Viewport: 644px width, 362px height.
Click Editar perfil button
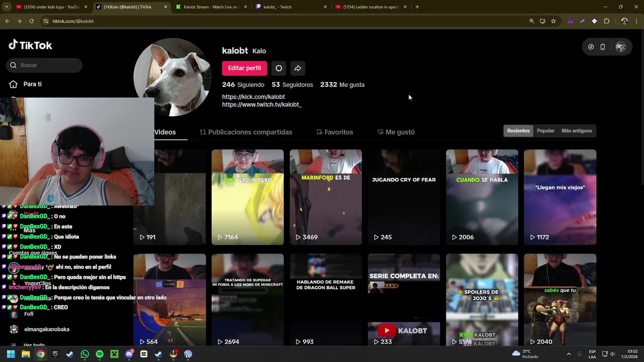click(244, 68)
